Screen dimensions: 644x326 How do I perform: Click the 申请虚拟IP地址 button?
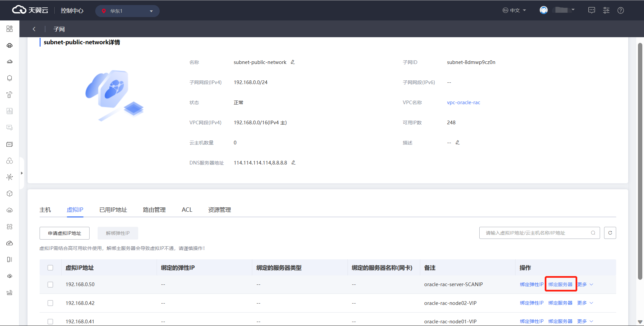click(64, 233)
